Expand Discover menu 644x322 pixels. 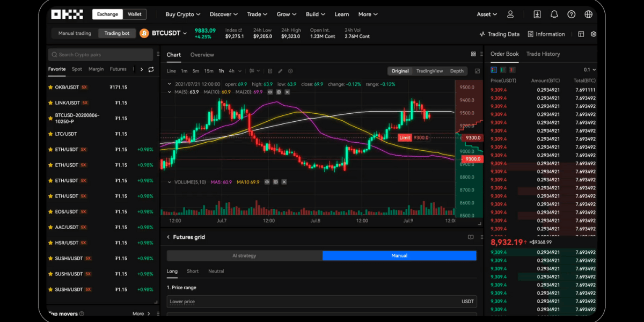[224, 14]
